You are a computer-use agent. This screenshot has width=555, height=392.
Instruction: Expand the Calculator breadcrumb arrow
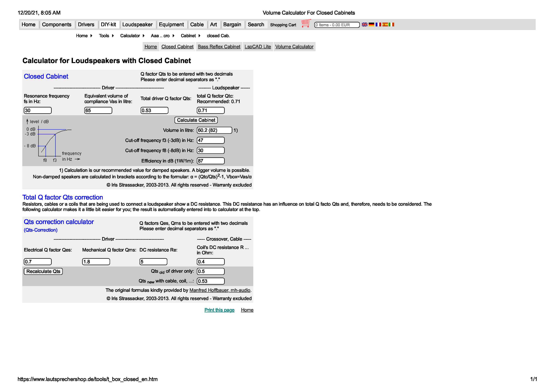coord(143,36)
